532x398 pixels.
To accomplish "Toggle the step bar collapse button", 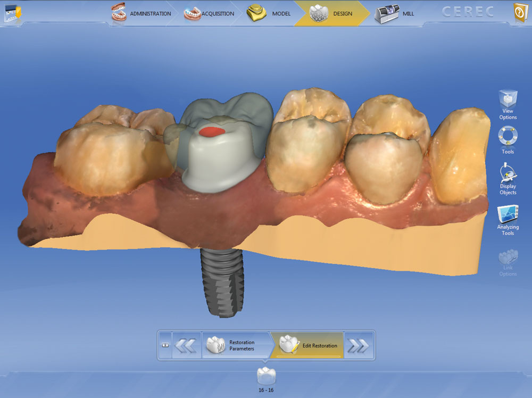I will [164, 345].
